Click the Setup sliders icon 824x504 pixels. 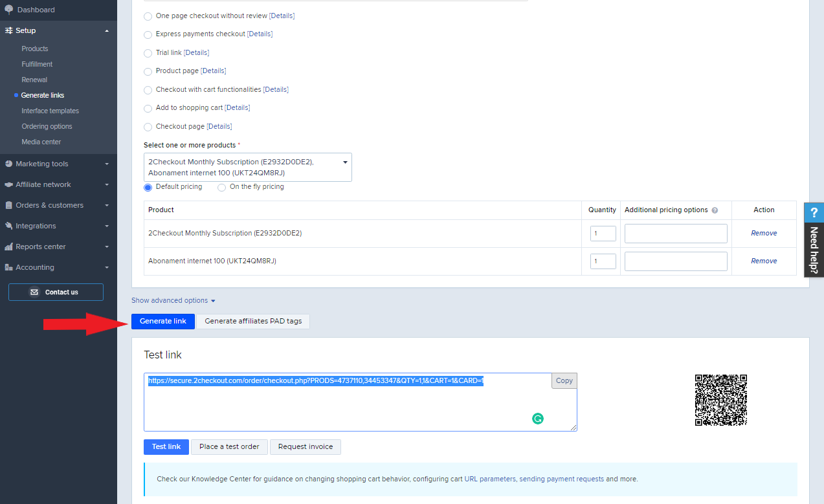pyautogui.click(x=8, y=30)
